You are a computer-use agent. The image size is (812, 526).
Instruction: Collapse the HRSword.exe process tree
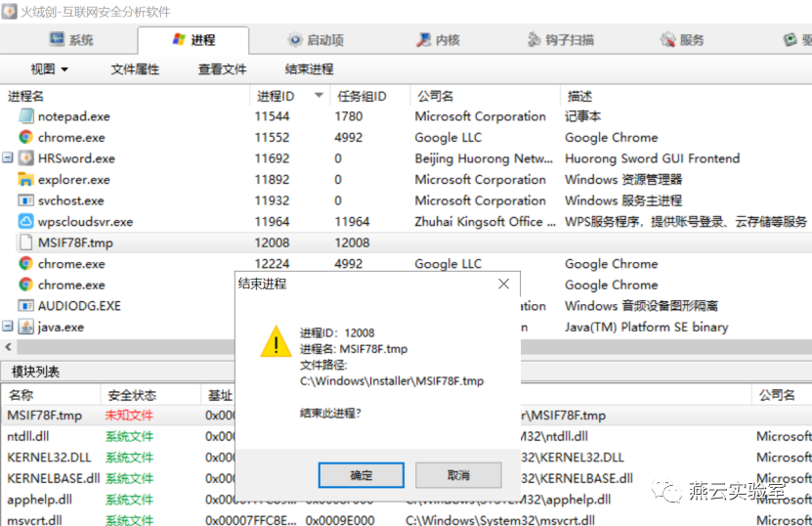7,157
